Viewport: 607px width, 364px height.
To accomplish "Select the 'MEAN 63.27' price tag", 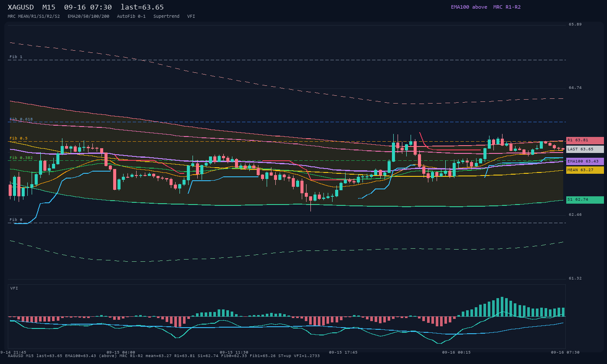I will point(585,170).
